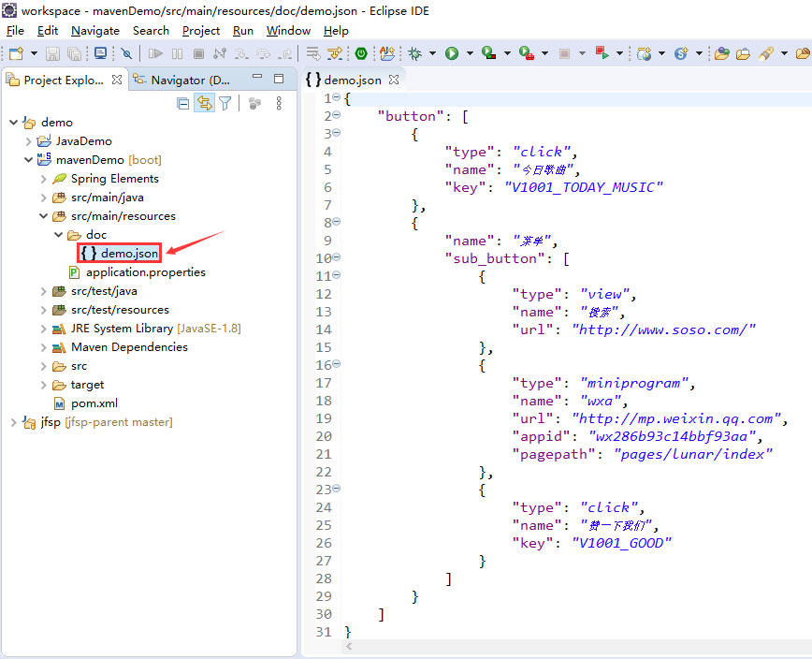Click the Save disk icon

[52, 53]
